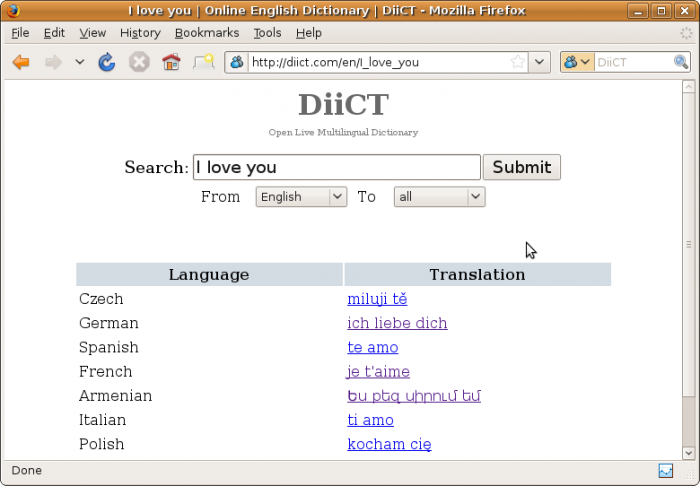
Task: Click the 'Open Live Multilingual Dictionary' tagline
Action: (343, 133)
